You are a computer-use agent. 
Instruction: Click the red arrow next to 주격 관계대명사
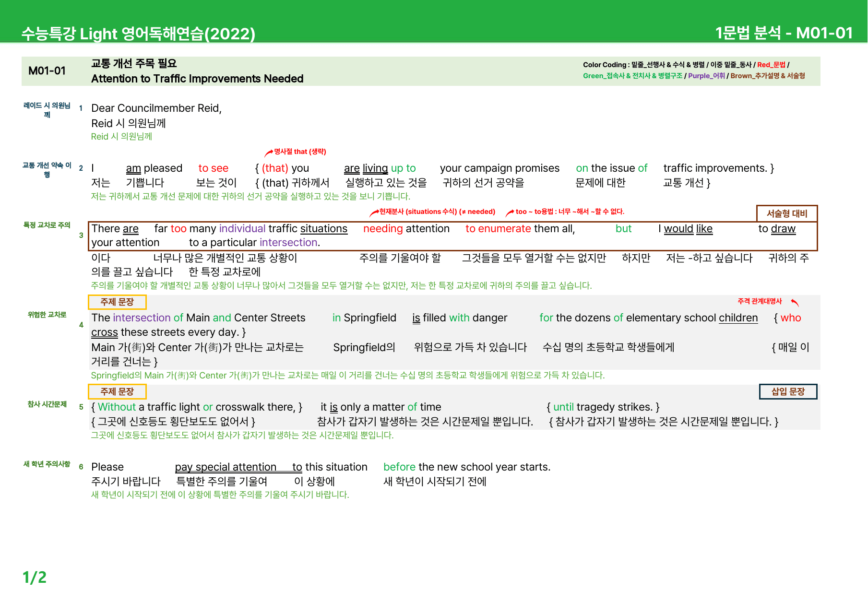pos(795,302)
